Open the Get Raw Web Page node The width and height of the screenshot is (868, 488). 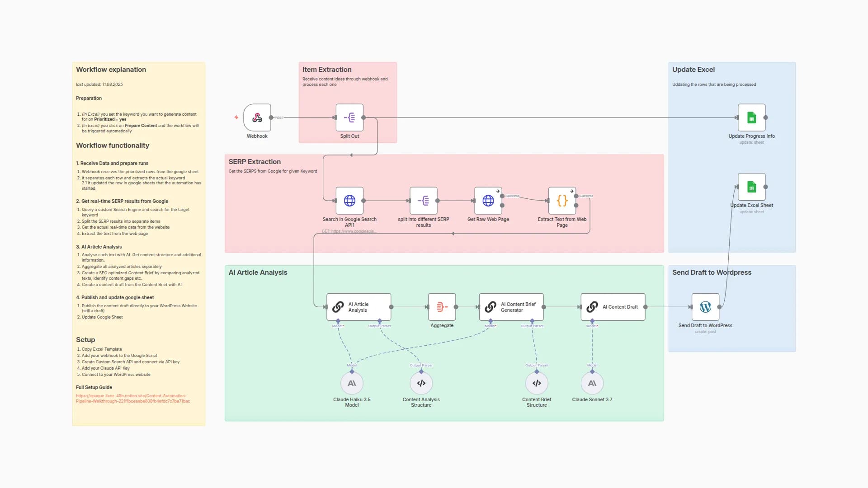point(488,201)
